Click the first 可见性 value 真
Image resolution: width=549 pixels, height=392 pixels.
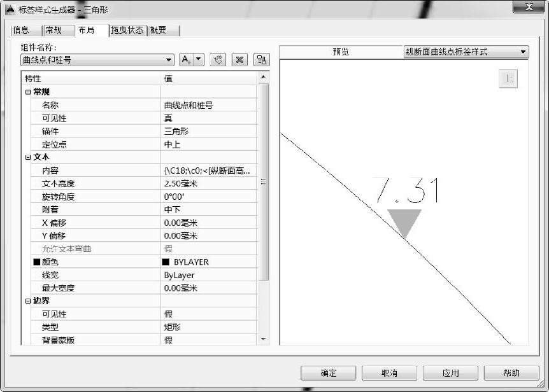click(x=209, y=118)
